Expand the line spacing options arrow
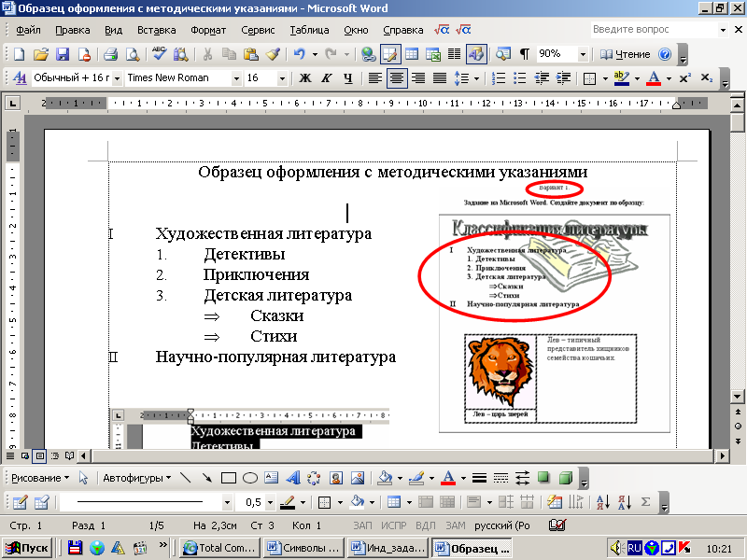Image resolution: width=747 pixels, height=560 pixels. pyautogui.click(x=476, y=78)
